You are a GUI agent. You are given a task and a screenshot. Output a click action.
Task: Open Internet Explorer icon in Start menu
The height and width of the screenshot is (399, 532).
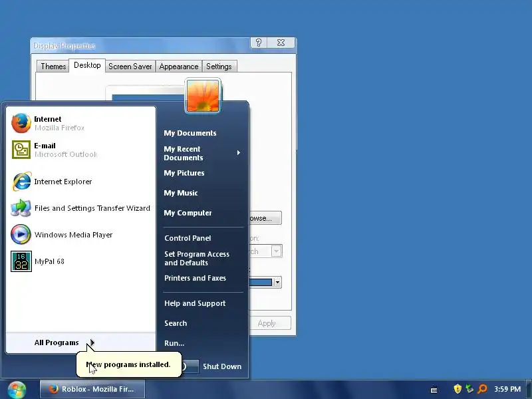22,181
